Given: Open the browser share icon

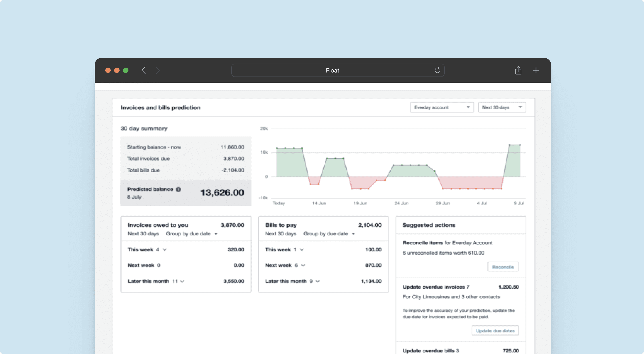Looking at the screenshot, I should (518, 70).
